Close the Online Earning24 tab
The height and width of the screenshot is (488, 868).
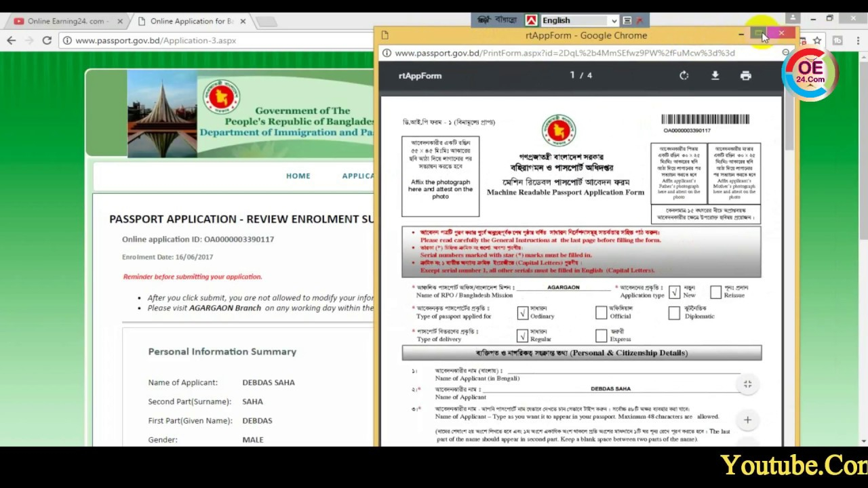click(x=120, y=21)
